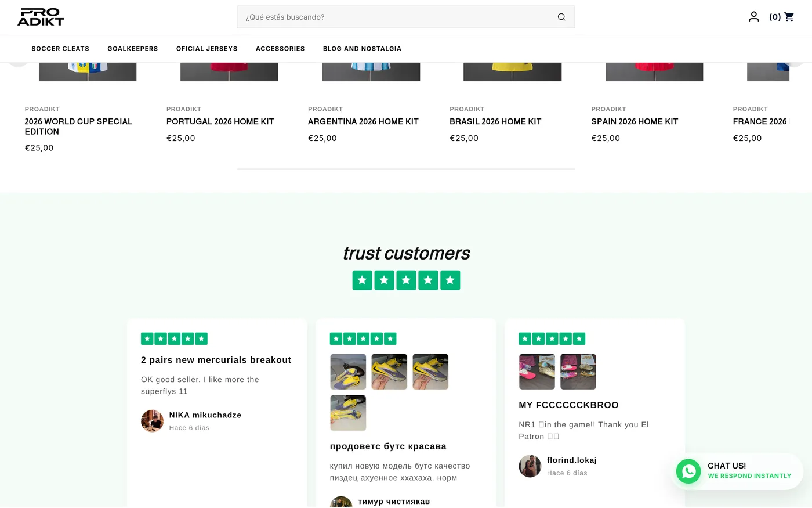Click the Brasil kit product image
The image size is (812, 508).
point(512,72)
